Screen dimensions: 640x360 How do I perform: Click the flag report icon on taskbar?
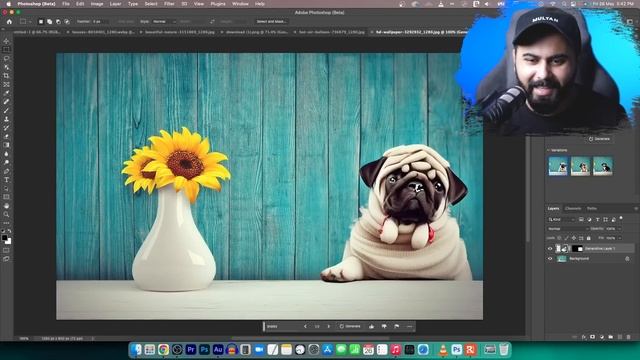tap(397, 327)
